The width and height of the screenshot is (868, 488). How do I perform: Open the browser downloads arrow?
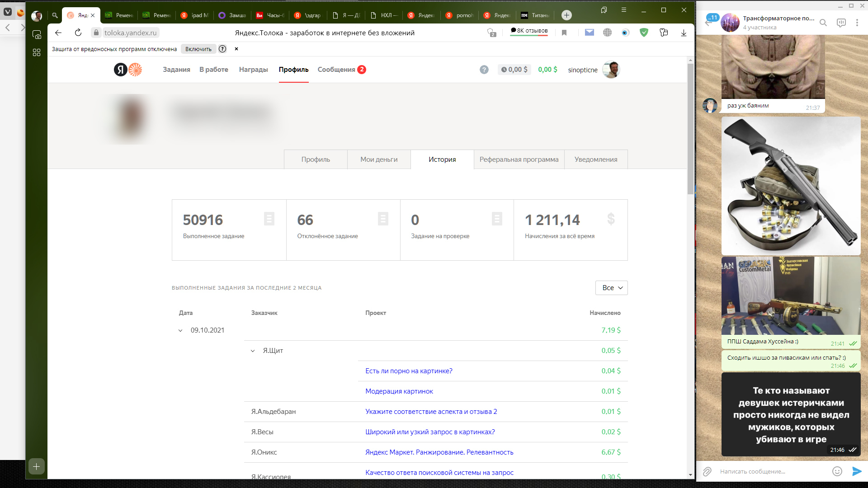point(684,33)
